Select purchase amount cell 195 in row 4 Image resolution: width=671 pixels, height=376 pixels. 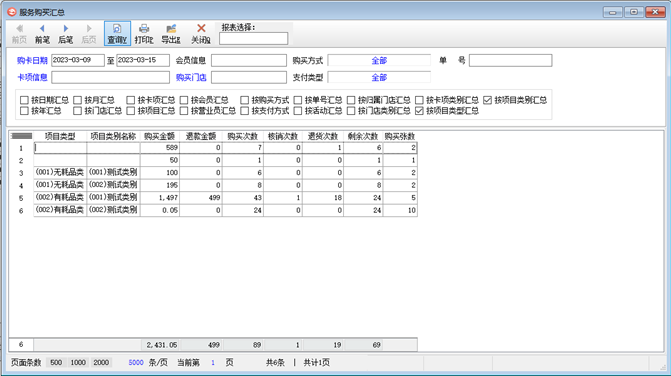click(160, 185)
